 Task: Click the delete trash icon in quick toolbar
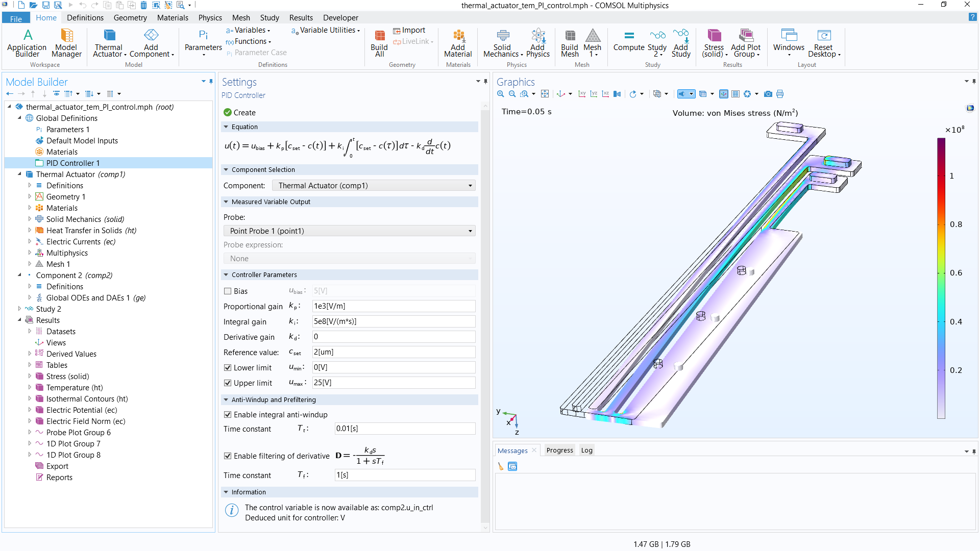(144, 5)
